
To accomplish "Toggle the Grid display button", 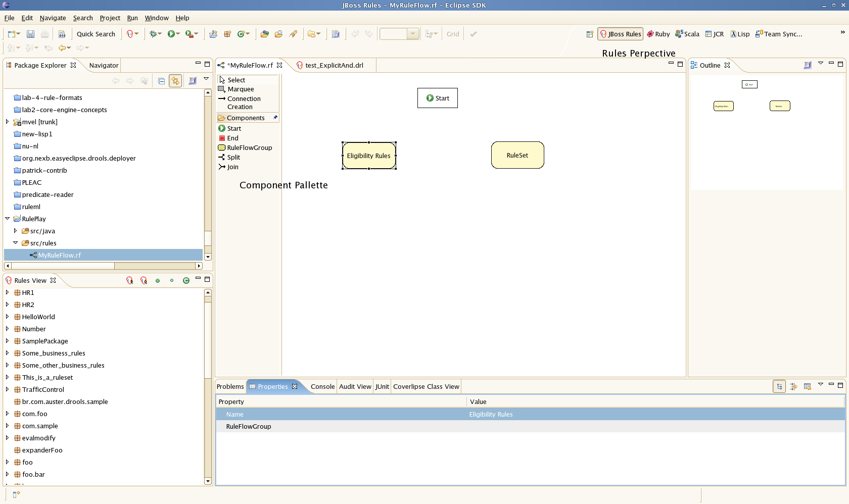I will [x=453, y=34].
